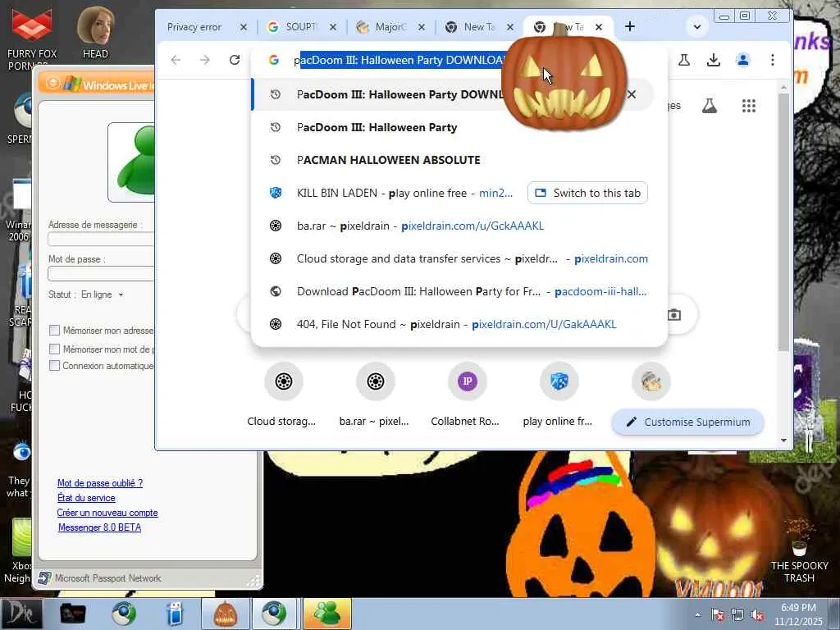The width and height of the screenshot is (840, 630).
Task: Select suggestion PacDoom III: Halloween Party
Action: pos(377,127)
